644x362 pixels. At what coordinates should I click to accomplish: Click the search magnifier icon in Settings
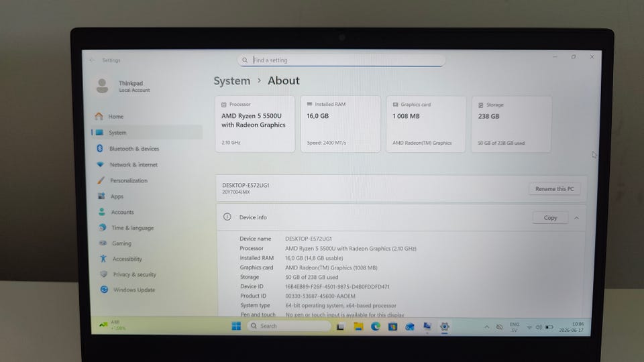(245, 60)
